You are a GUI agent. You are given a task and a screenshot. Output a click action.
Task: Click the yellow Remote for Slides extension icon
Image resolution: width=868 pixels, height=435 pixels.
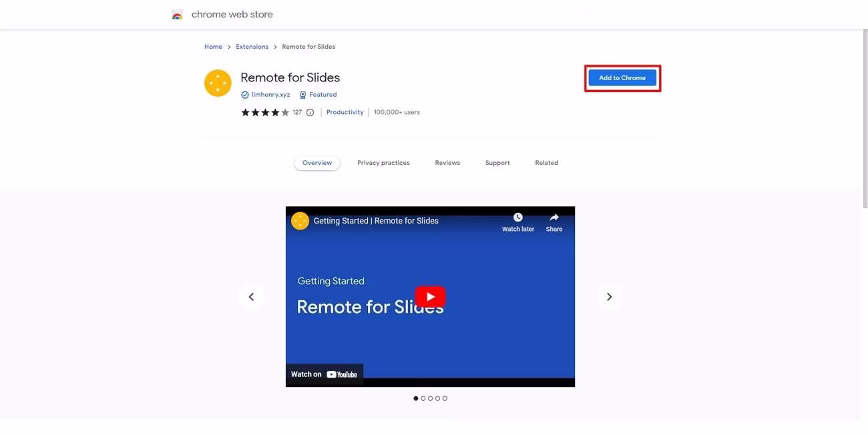[218, 83]
